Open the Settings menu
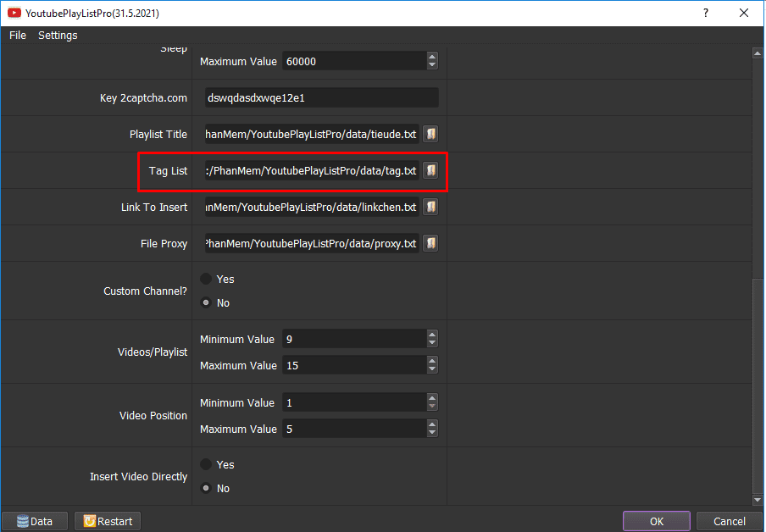The height and width of the screenshot is (532, 766). click(58, 36)
